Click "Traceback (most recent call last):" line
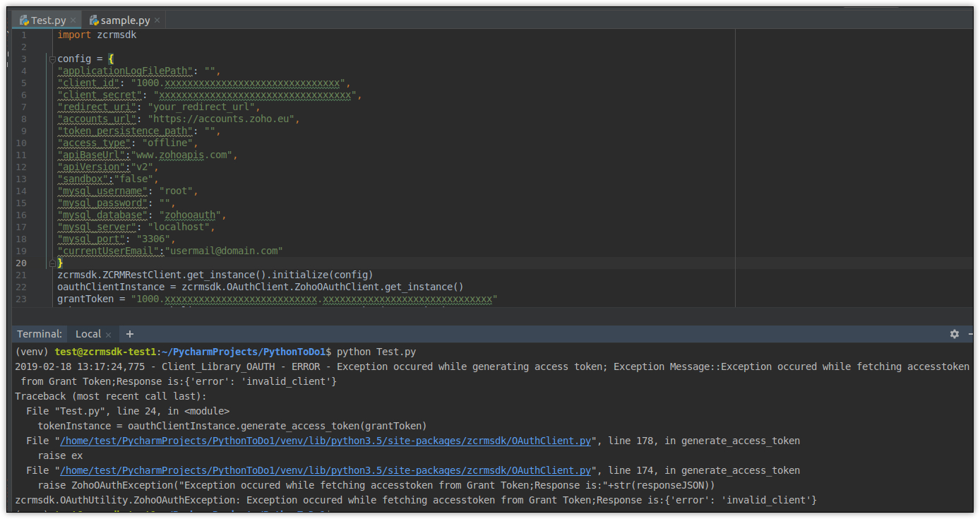Viewport: 980px width, 519px height. coord(111,396)
